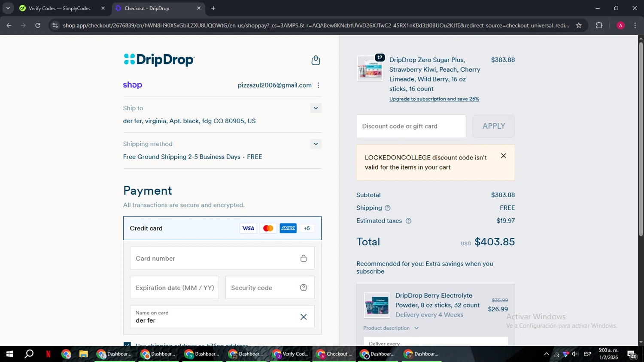644x362 pixels.
Task: Select the Credit card payment option
Action: tap(222, 228)
